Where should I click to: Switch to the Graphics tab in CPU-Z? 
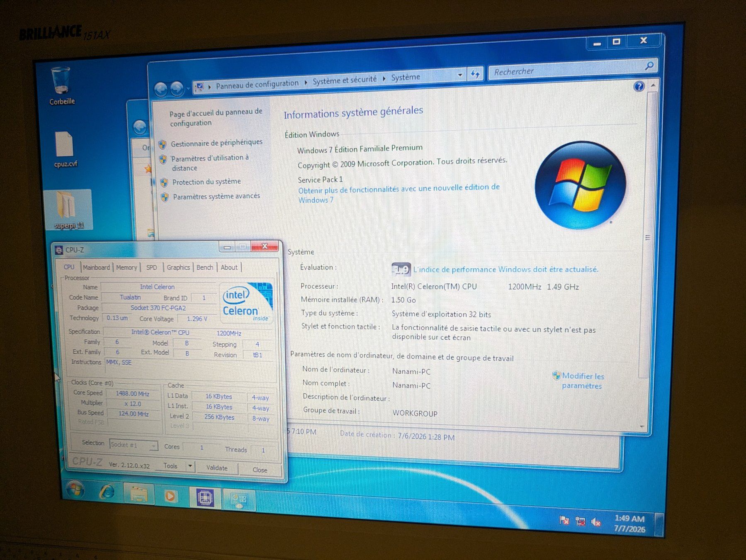[x=178, y=268]
